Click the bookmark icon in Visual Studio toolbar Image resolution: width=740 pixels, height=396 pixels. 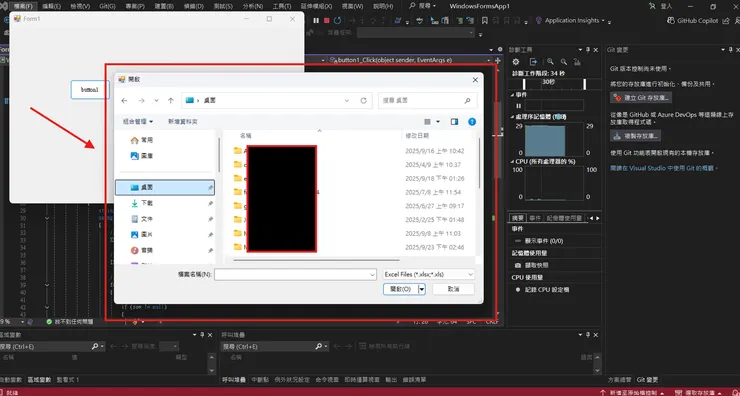[x=485, y=20]
